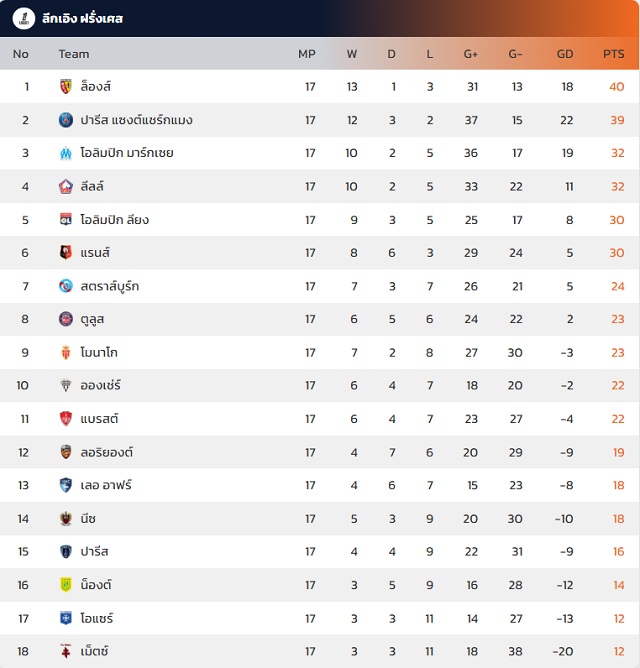This screenshot has height=668, width=640.
Task: Select the เลอ อาฟร์ table row name
Action: coord(106,485)
